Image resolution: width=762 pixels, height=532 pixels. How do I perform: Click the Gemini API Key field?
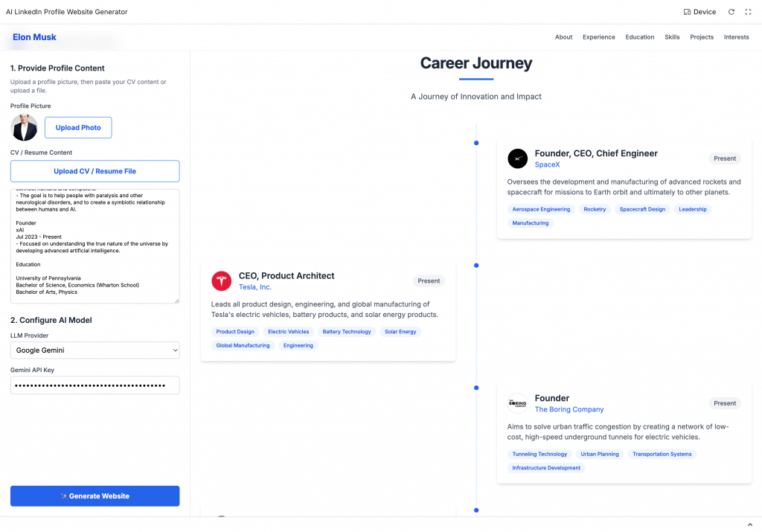click(x=95, y=385)
